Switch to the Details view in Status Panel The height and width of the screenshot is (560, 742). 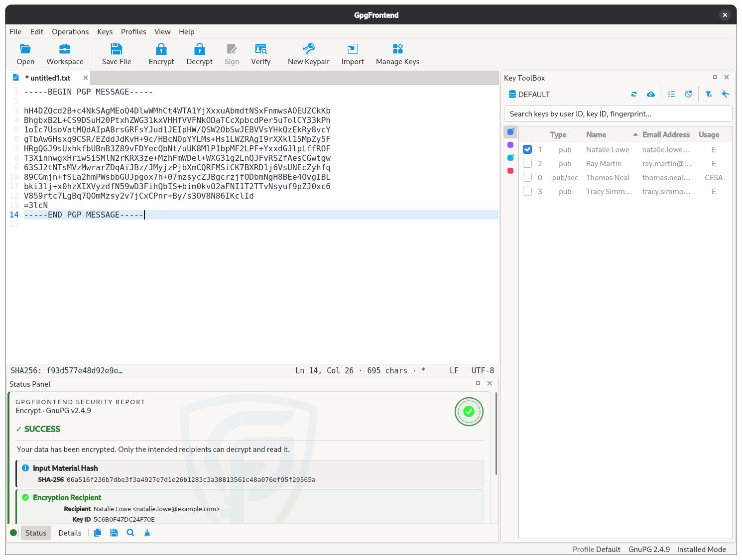click(x=70, y=533)
